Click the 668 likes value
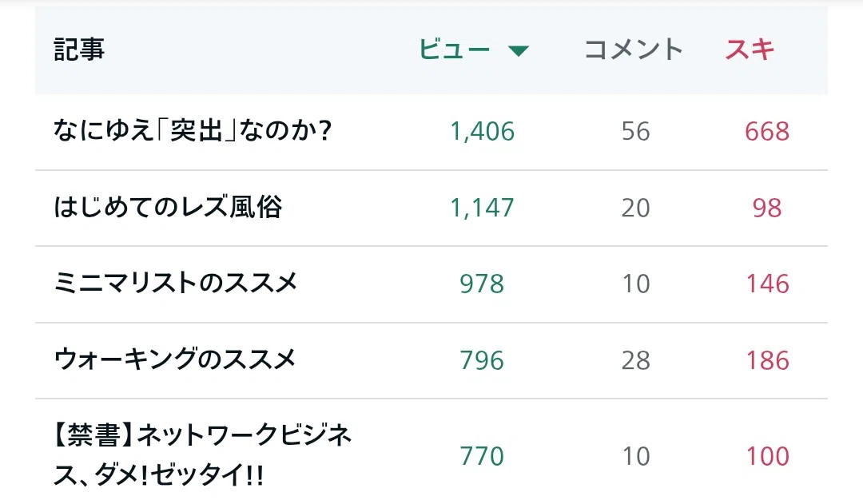Screen dimensions: 863x504 tap(767, 132)
